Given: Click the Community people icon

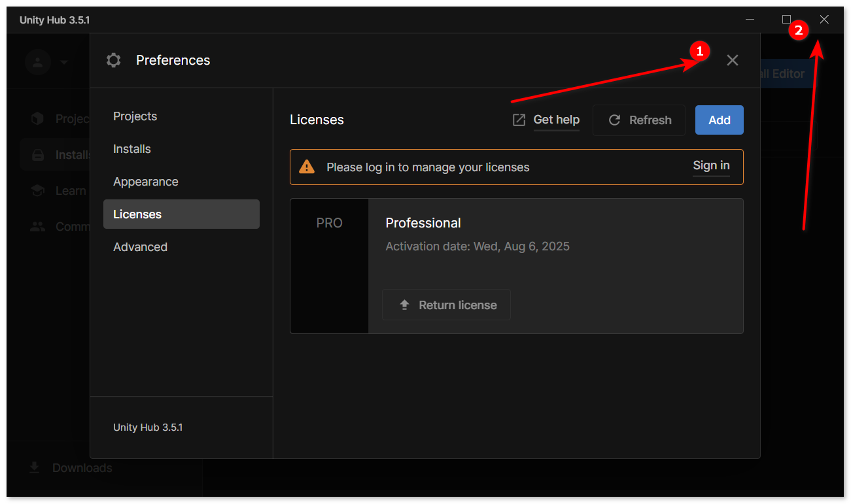Looking at the screenshot, I should [x=38, y=227].
